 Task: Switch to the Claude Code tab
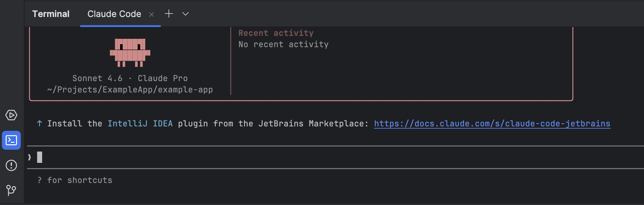pos(114,14)
